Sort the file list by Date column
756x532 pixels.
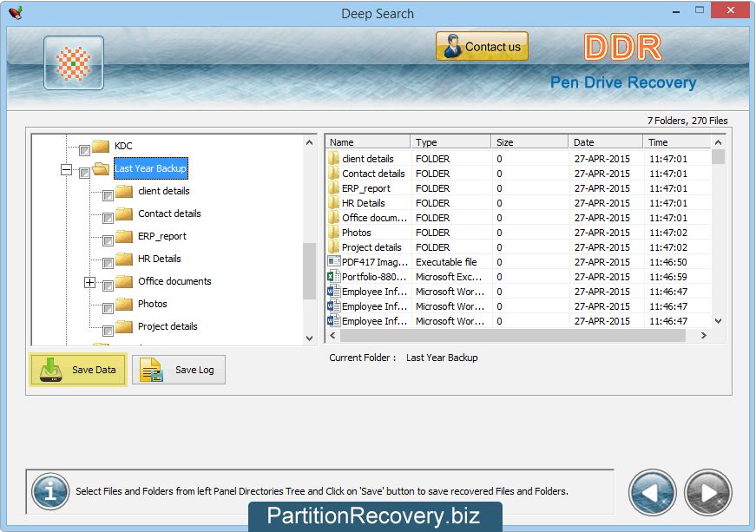tap(605, 142)
